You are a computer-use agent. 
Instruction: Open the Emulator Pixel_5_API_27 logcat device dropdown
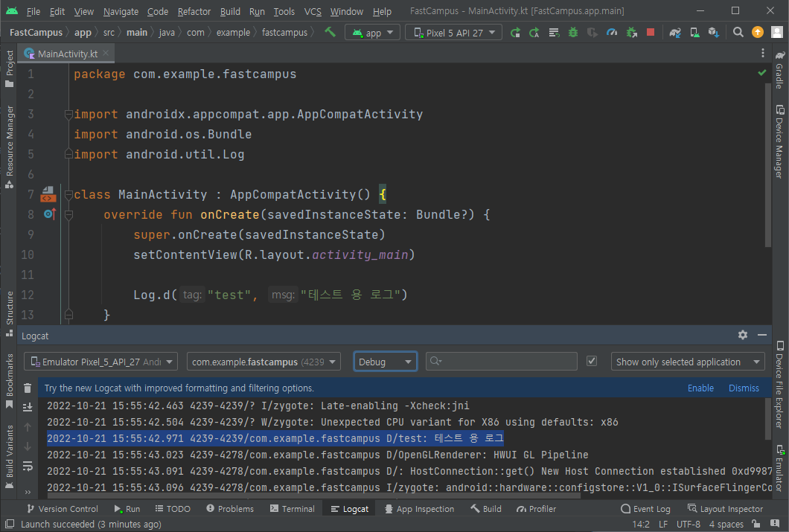100,362
